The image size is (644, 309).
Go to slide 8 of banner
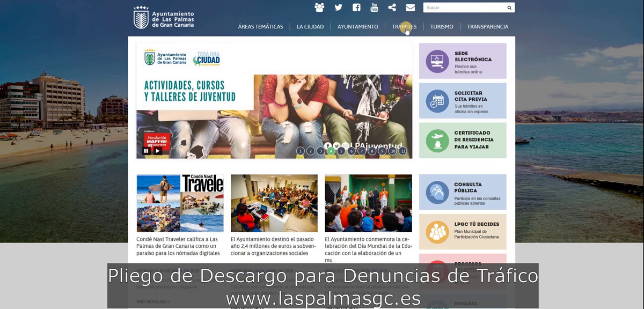372,151
